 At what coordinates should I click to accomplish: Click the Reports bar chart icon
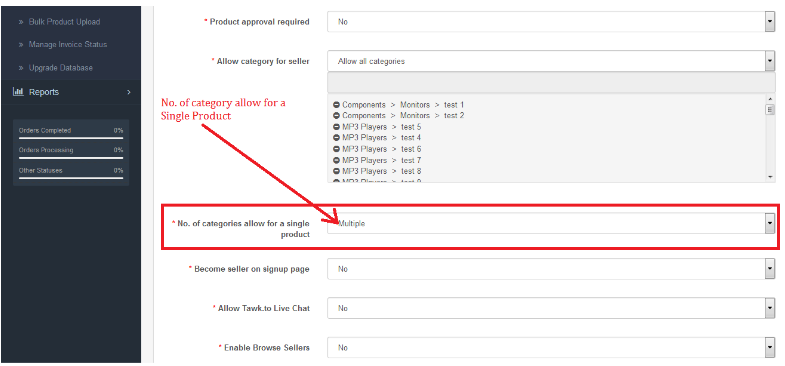19,92
